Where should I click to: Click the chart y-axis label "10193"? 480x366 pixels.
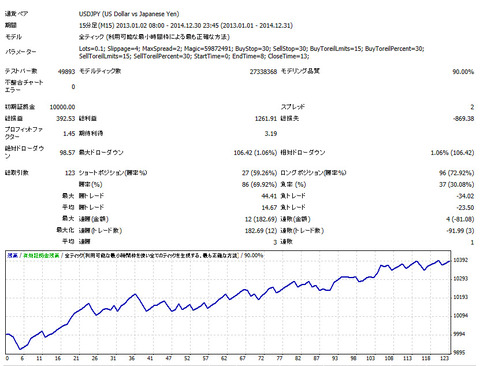[460, 297]
